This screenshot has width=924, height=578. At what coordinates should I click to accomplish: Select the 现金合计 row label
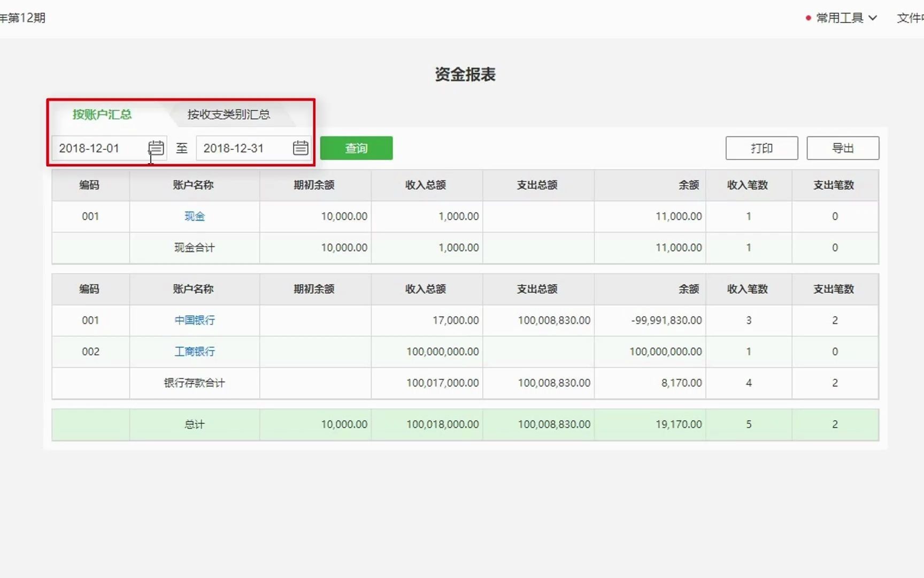point(195,248)
